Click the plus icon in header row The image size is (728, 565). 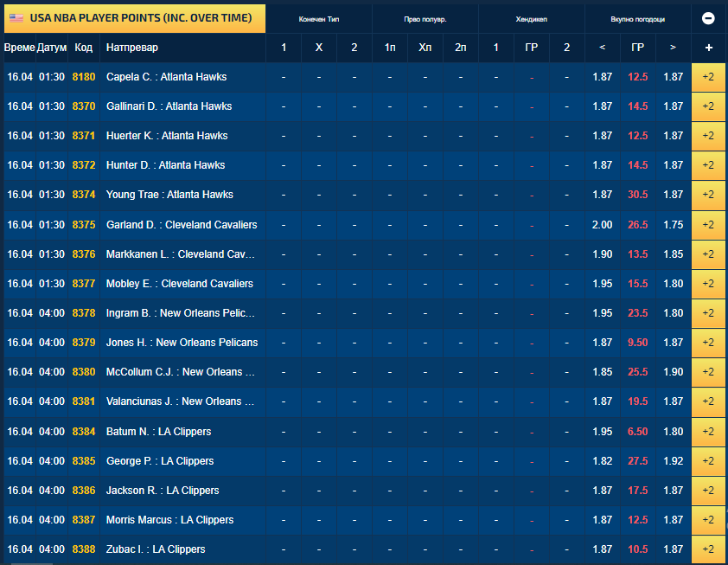(708, 48)
